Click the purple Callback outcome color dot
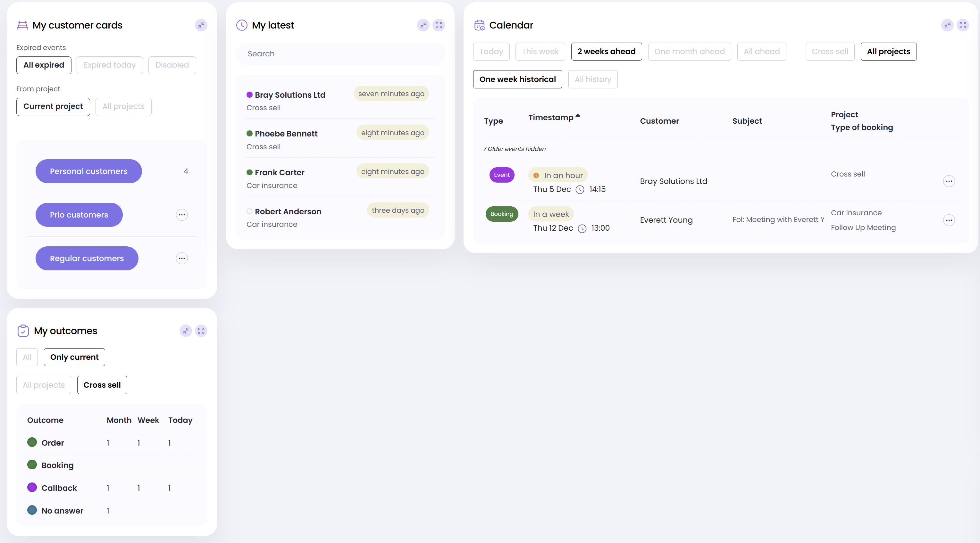This screenshot has width=980, height=543. (32, 488)
